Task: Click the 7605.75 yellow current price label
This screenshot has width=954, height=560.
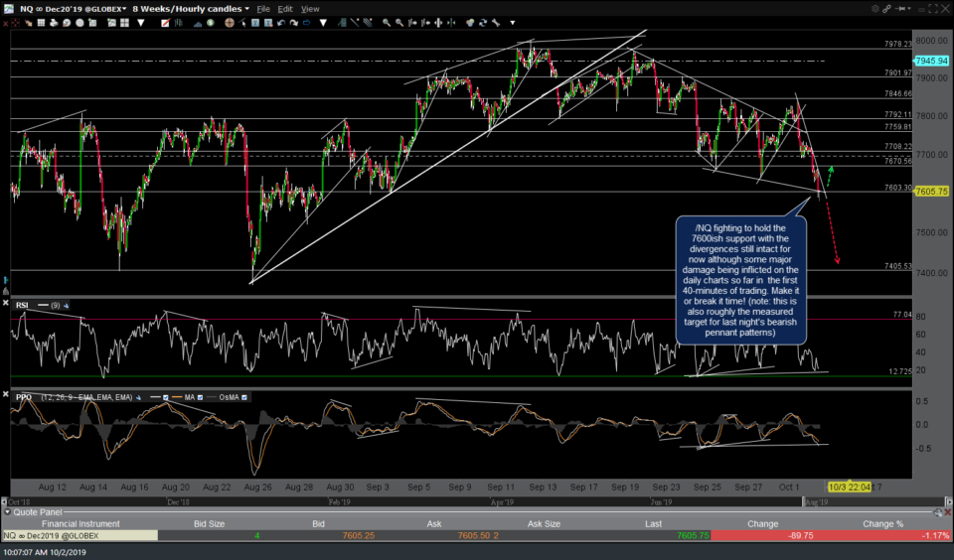Action: [931, 191]
